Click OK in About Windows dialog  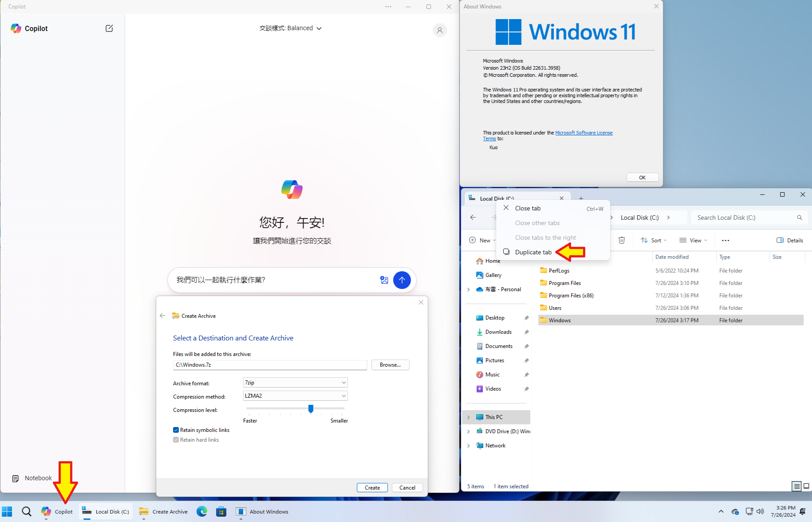[643, 178]
